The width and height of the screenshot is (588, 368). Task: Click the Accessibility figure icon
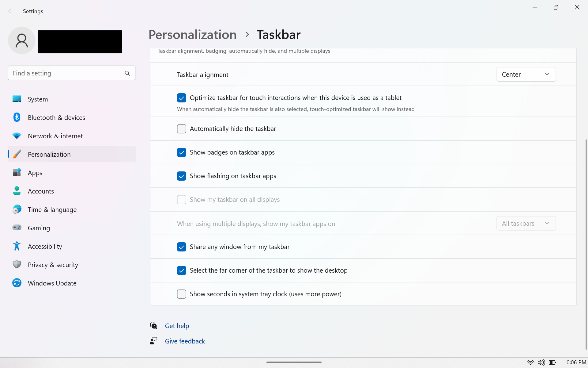pos(17,246)
